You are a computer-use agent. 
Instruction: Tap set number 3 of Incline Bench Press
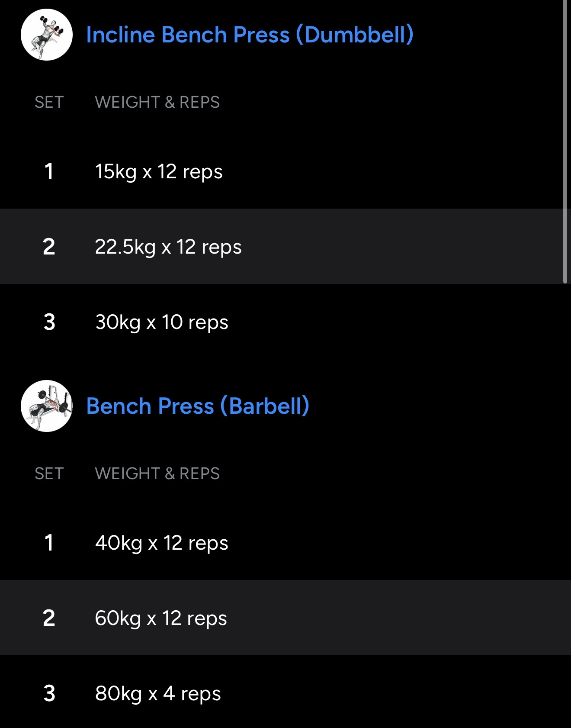[49, 322]
